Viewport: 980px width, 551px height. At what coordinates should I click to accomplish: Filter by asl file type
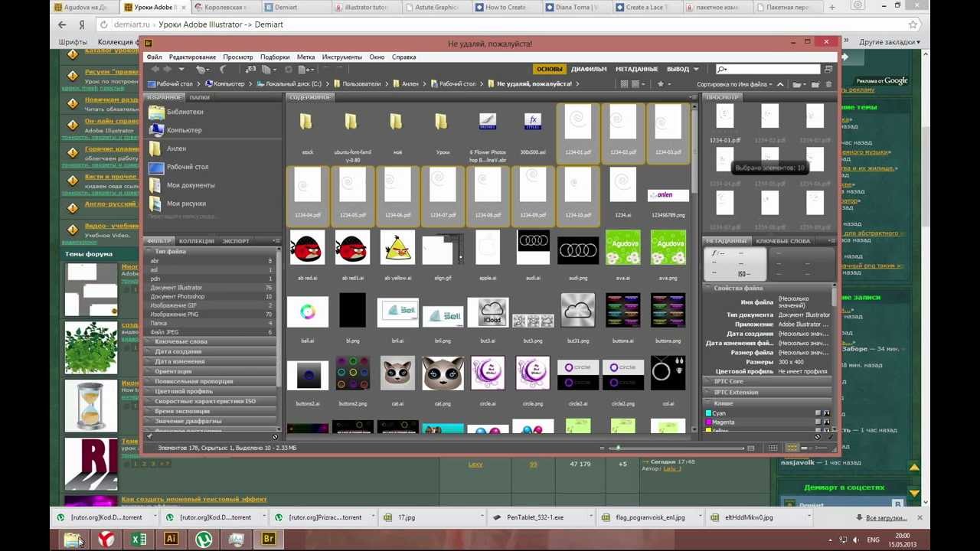click(211, 270)
